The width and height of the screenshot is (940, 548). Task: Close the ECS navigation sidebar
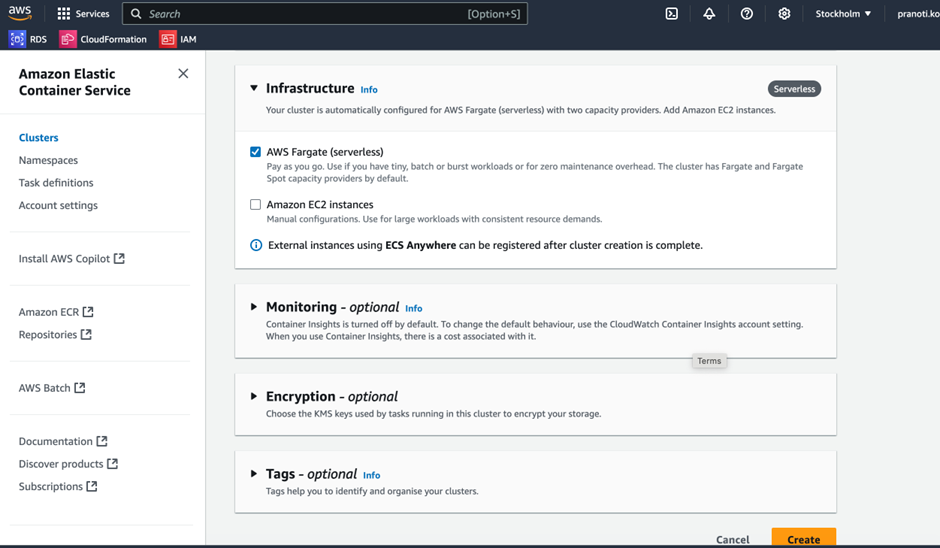click(183, 73)
